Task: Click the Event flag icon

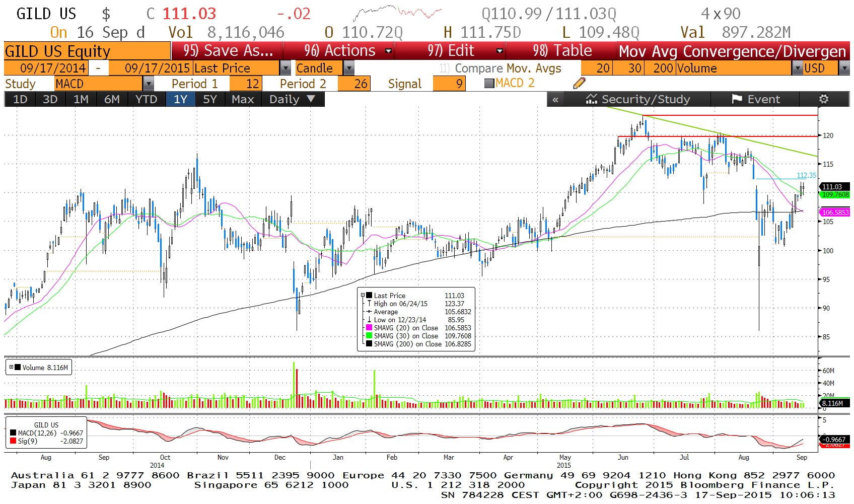Action: [x=737, y=99]
